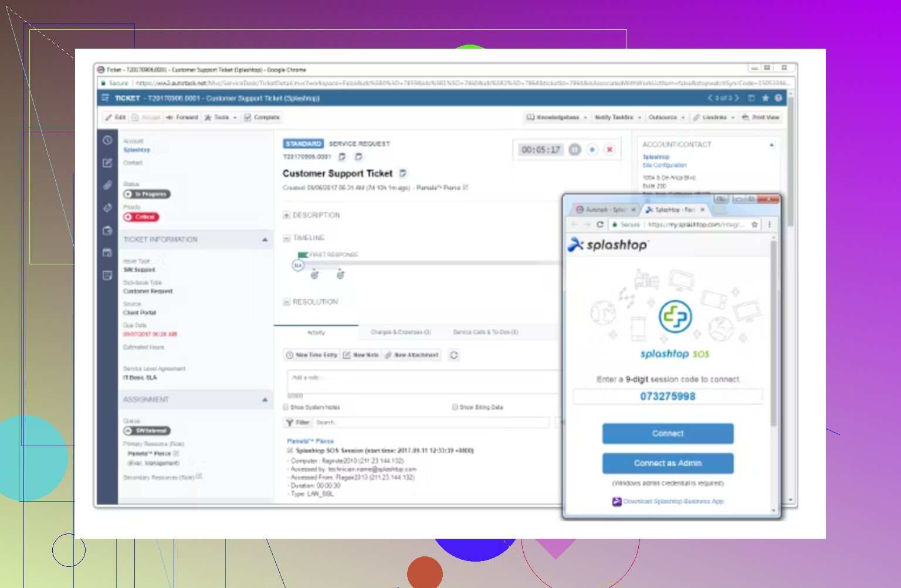Open the paperclip attachments icon in the sidebar

[107, 185]
